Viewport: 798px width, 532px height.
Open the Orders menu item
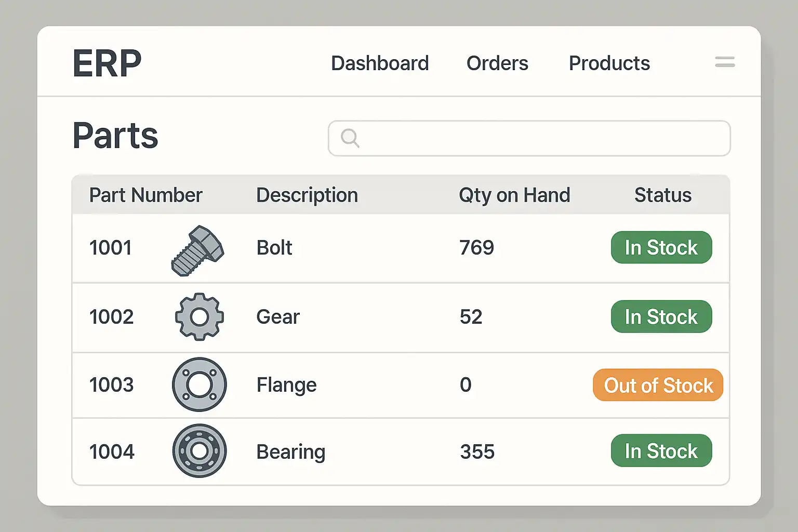(x=497, y=63)
